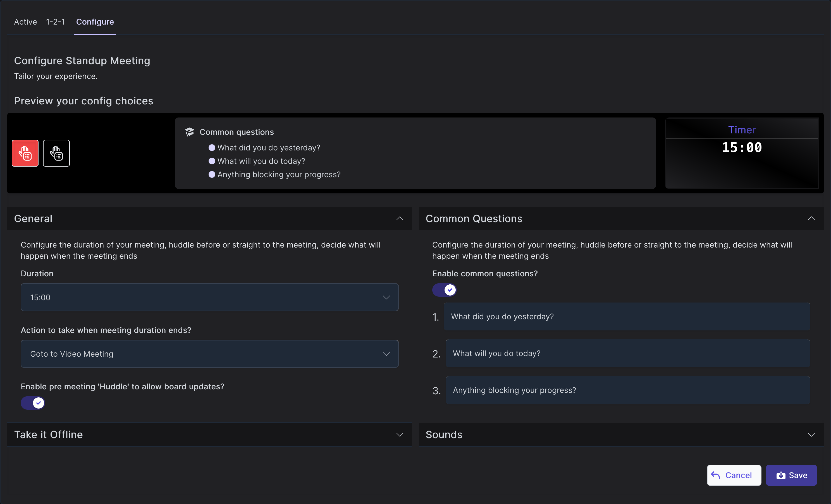The width and height of the screenshot is (831, 504).
Task: Click the Common questions graduation cap icon
Action: pyautogui.click(x=190, y=132)
